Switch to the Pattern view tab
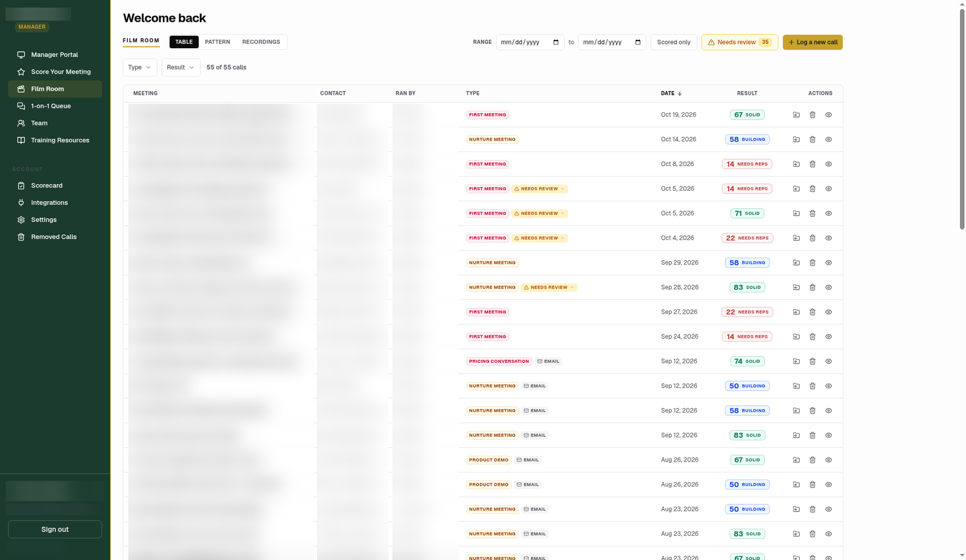The width and height of the screenshot is (966, 560). pyautogui.click(x=217, y=42)
